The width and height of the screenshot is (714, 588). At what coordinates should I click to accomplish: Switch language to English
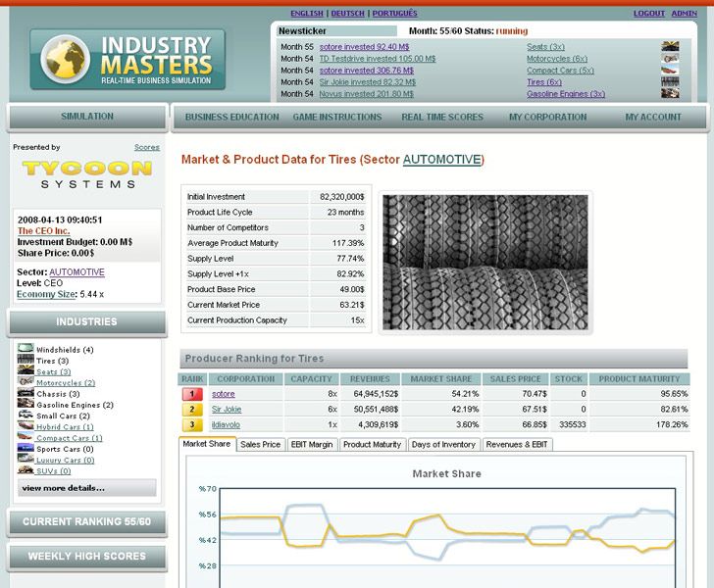(x=307, y=13)
